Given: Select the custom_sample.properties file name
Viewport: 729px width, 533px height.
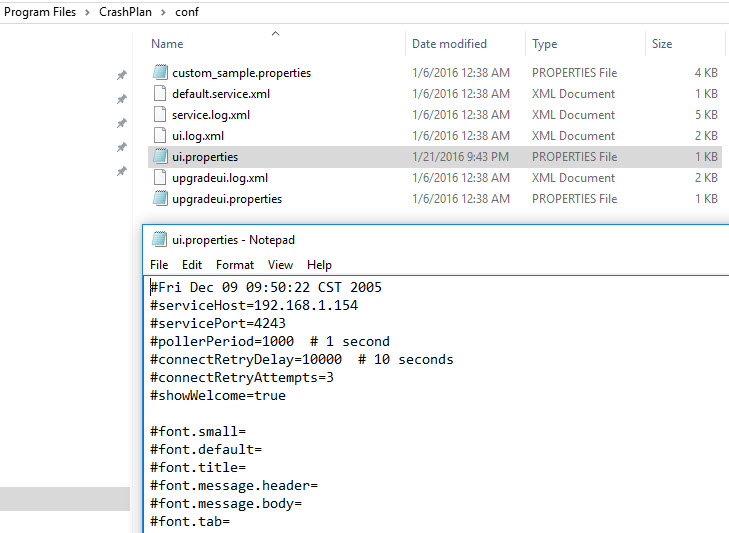Looking at the screenshot, I should click(x=241, y=73).
